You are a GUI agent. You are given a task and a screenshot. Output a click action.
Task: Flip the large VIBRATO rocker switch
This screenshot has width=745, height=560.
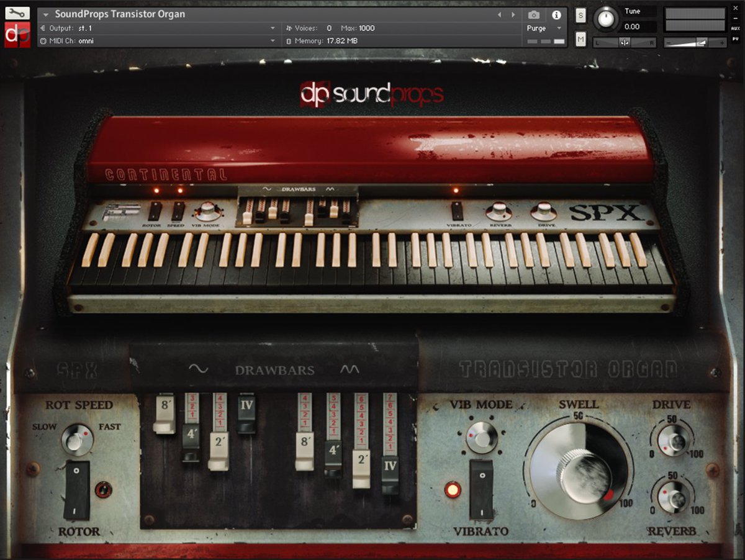pyautogui.click(x=481, y=489)
